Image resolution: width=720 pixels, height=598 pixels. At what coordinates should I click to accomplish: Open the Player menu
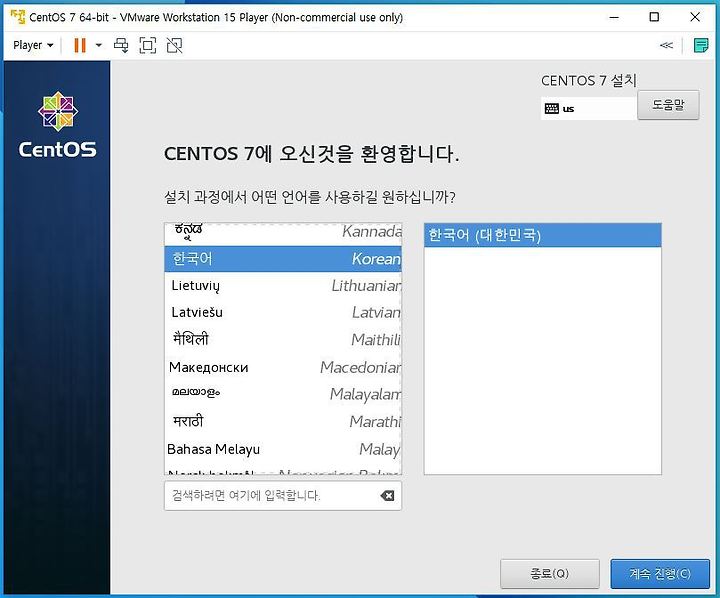[x=33, y=45]
